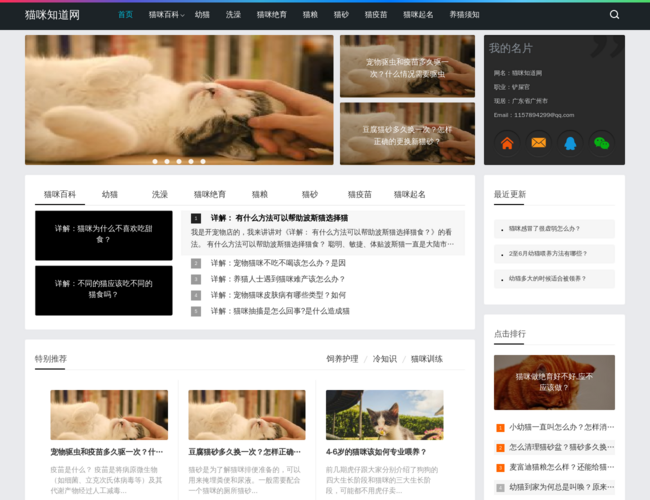This screenshot has width=650, height=500.
Task: Open 养猫须知 in the top navigation bar
Action: coord(464,15)
